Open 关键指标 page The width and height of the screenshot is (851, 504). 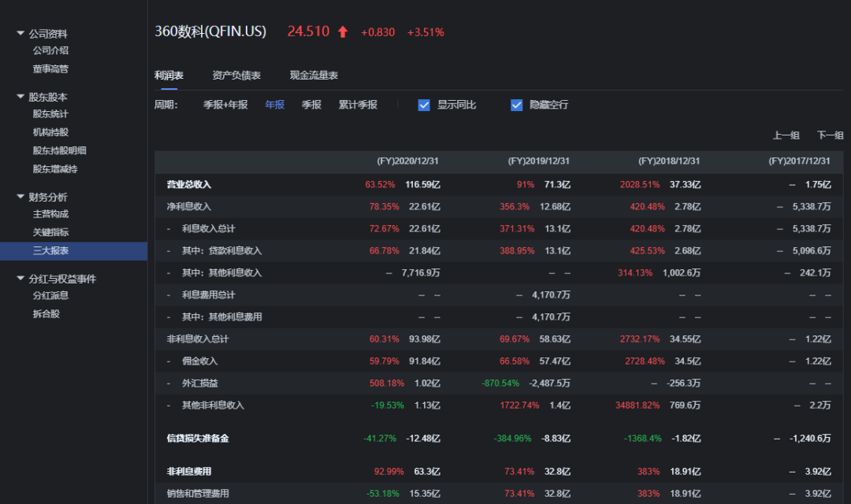coord(50,232)
